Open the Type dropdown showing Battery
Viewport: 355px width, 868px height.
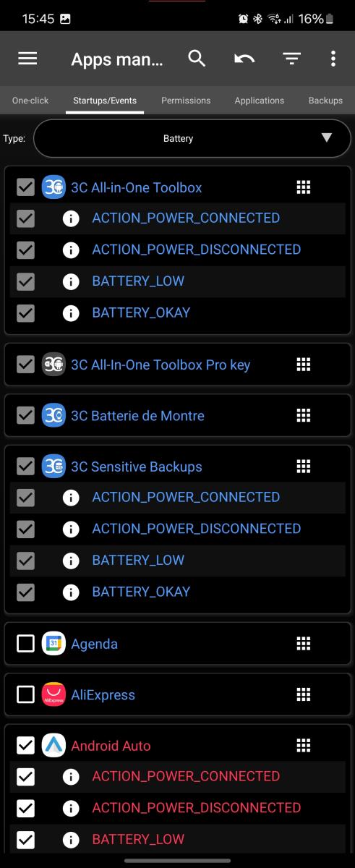[x=192, y=137]
